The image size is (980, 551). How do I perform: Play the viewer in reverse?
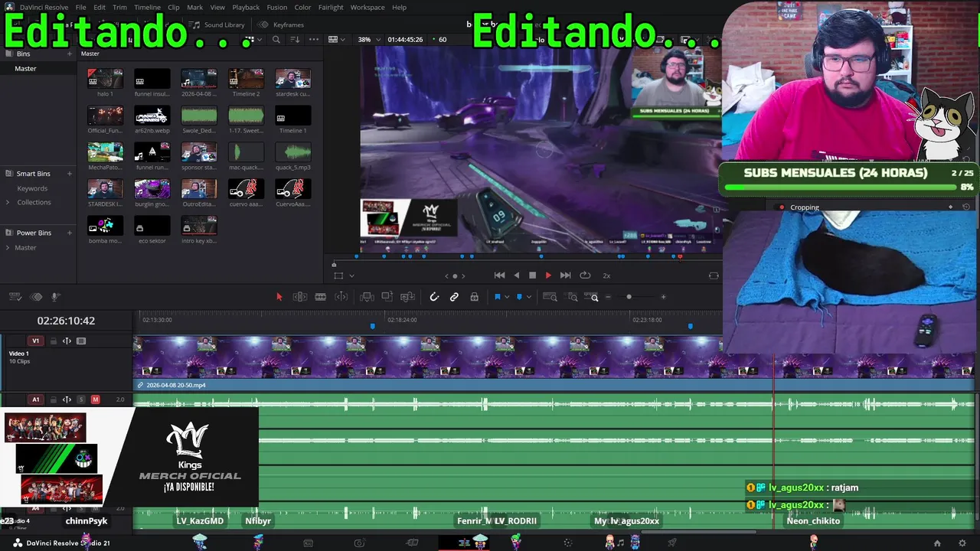pos(516,275)
